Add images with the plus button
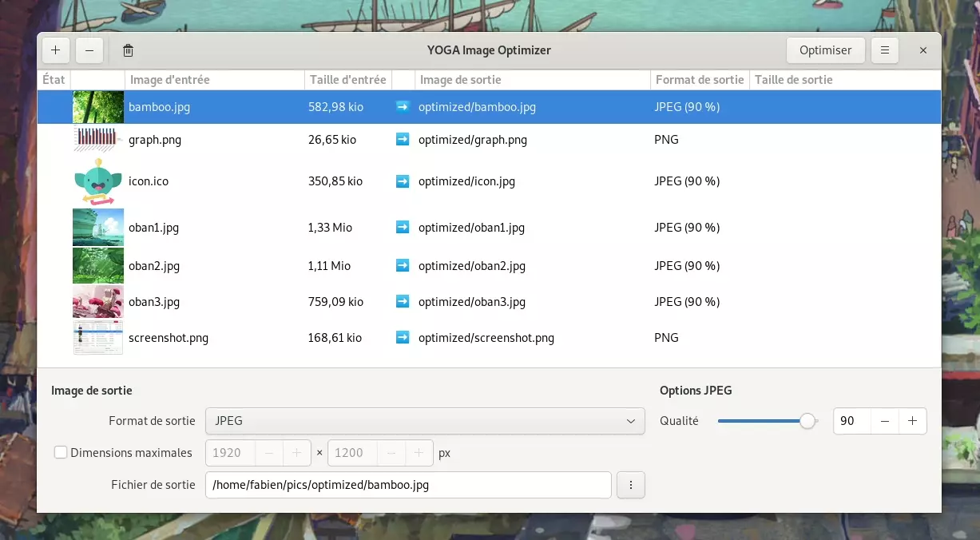This screenshot has height=540, width=980. click(55, 50)
